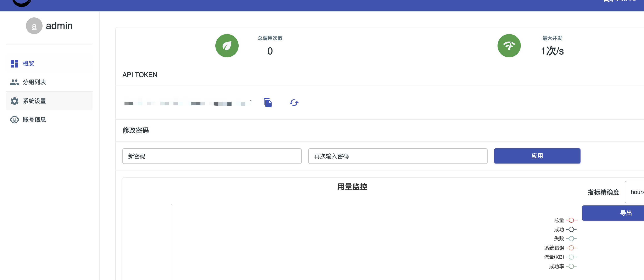Toggle the 成功 legend series

click(565, 230)
